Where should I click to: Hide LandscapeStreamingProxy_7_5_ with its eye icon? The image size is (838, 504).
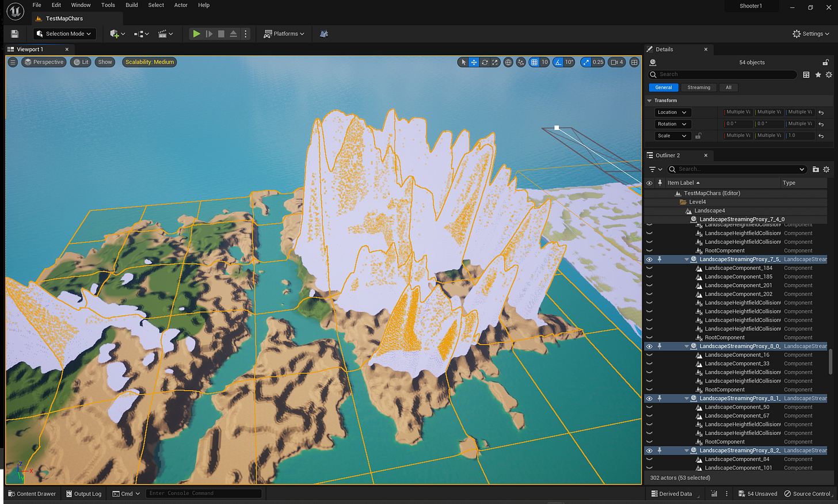coord(649,259)
